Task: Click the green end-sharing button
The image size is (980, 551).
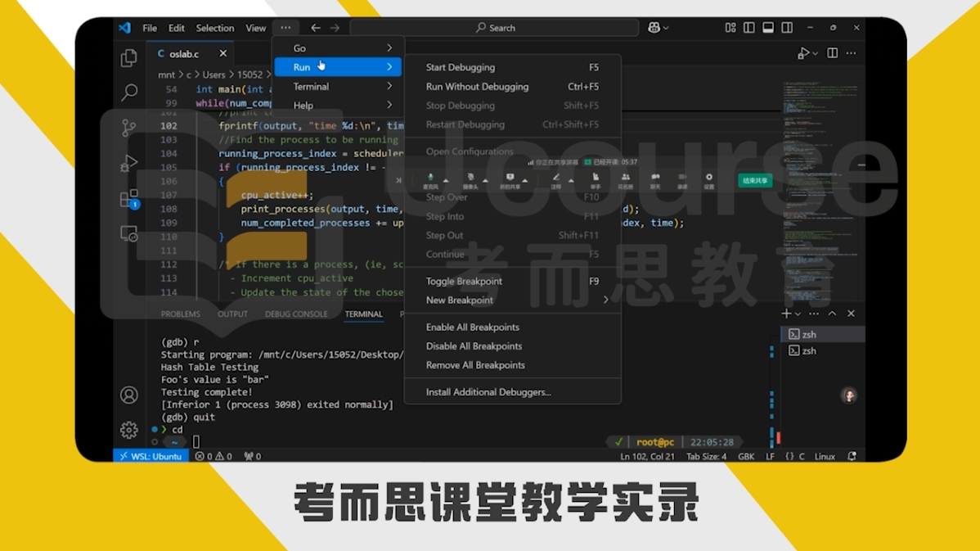Action: coord(755,181)
